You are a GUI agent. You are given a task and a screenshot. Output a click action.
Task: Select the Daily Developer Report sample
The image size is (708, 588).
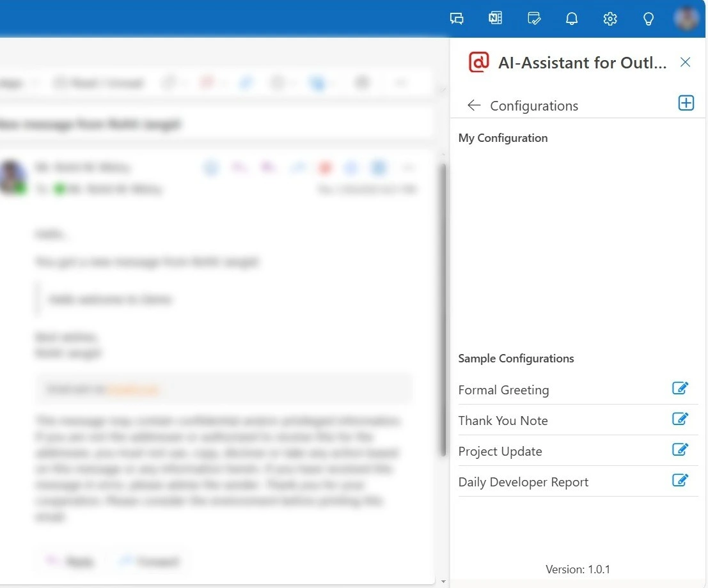click(523, 481)
